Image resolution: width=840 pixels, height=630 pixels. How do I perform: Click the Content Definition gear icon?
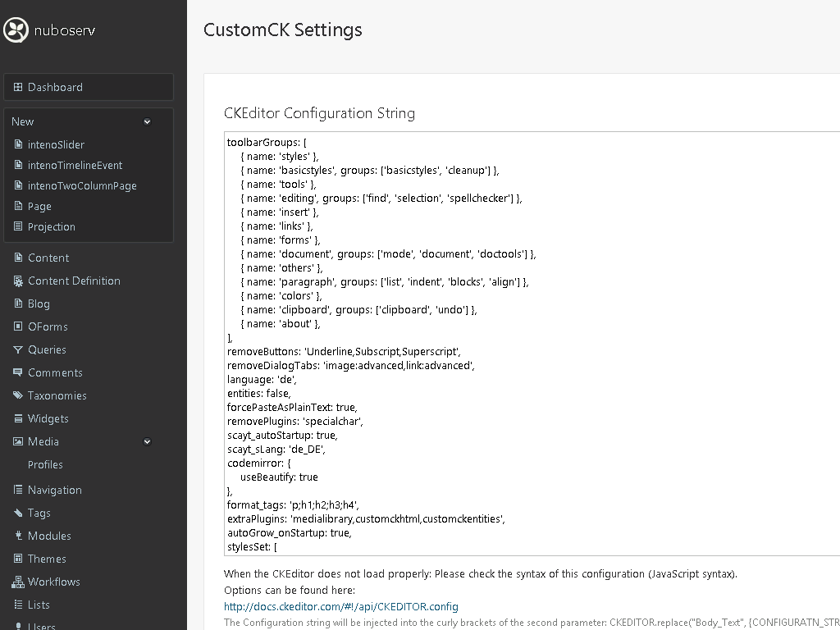pos(19,281)
